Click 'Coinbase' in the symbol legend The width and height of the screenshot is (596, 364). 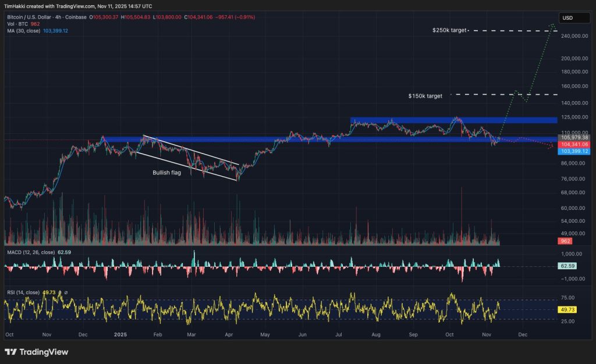click(x=76, y=17)
